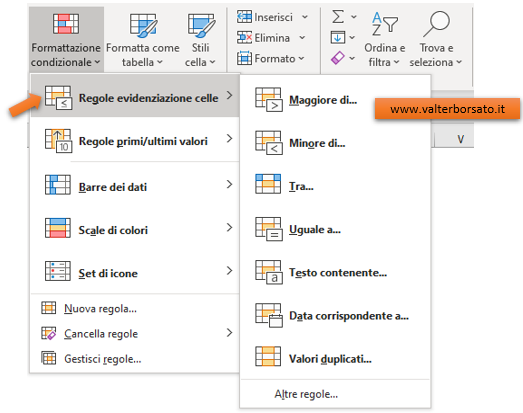Click the Uguale a icon
523x413 pixels.
tap(269, 229)
